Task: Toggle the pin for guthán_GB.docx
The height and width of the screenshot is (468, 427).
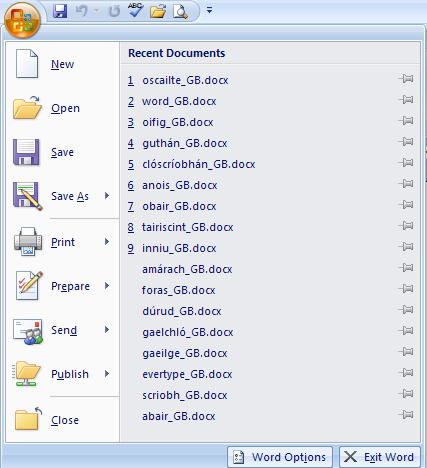Action: click(x=406, y=142)
